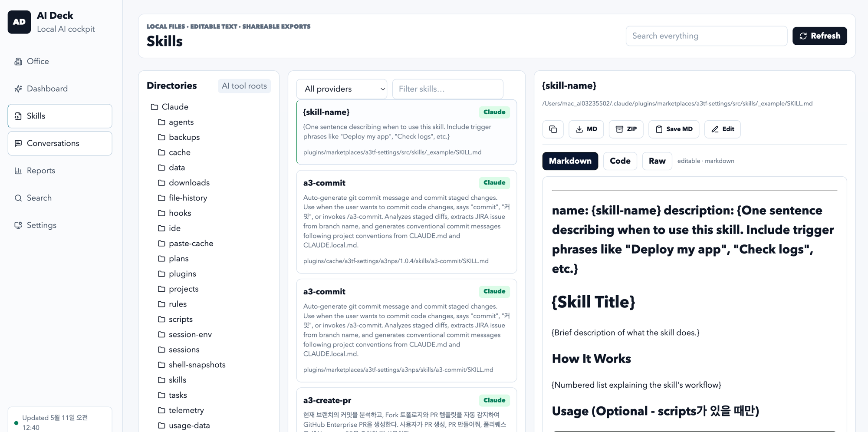
Task: Select the projects directory
Action: [183, 289]
